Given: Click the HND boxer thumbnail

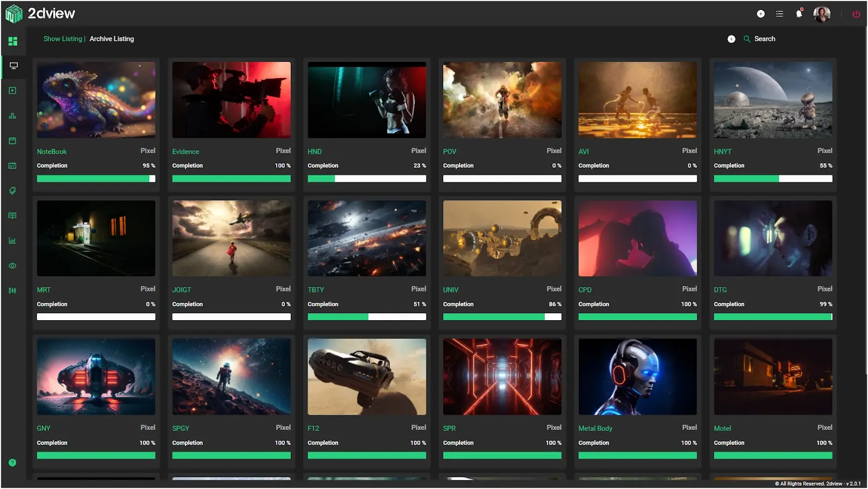Looking at the screenshot, I should (x=367, y=100).
